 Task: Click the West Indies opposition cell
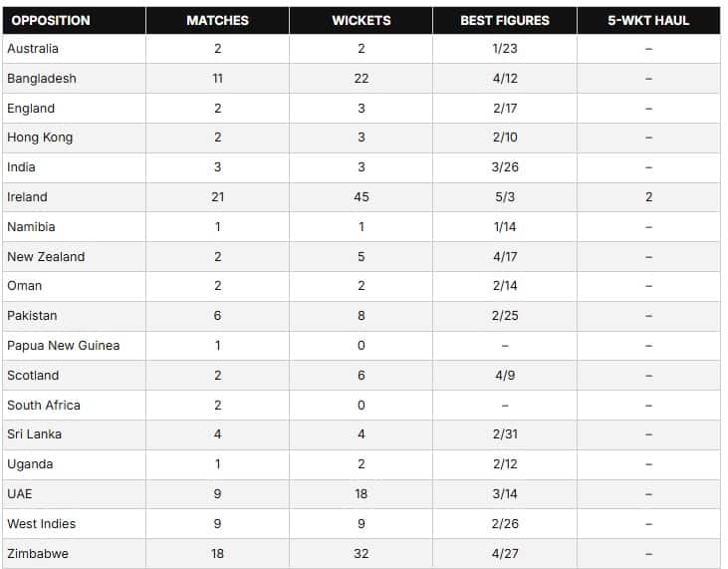pos(42,524)
